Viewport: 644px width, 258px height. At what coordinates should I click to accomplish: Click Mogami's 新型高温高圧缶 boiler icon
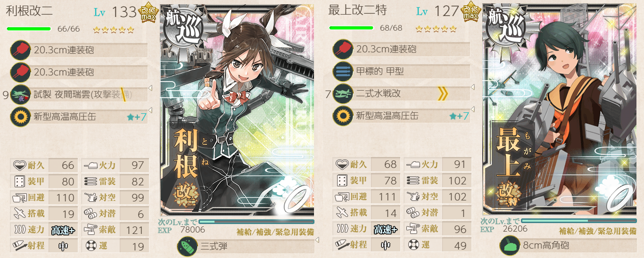[x=343, y=116]
